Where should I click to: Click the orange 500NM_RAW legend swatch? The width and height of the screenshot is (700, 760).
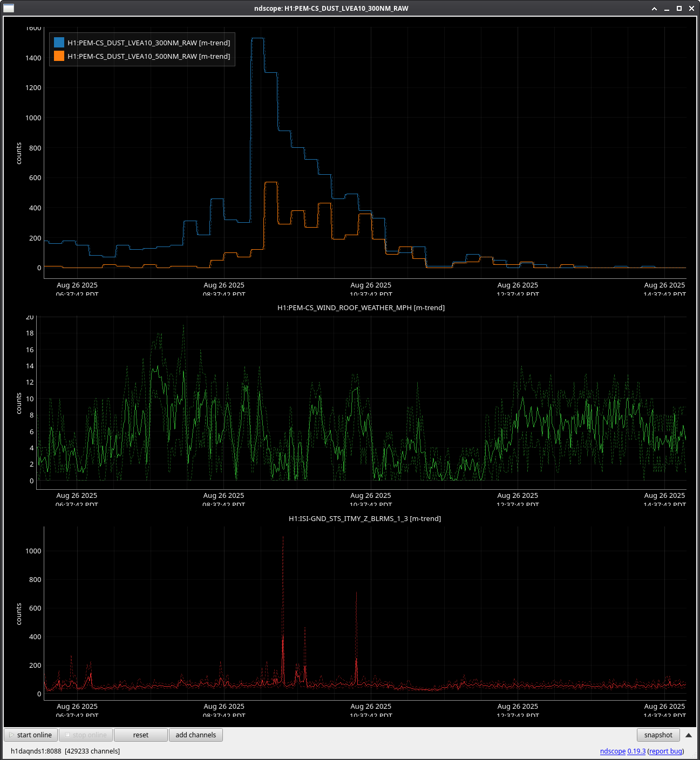[59, 56]
